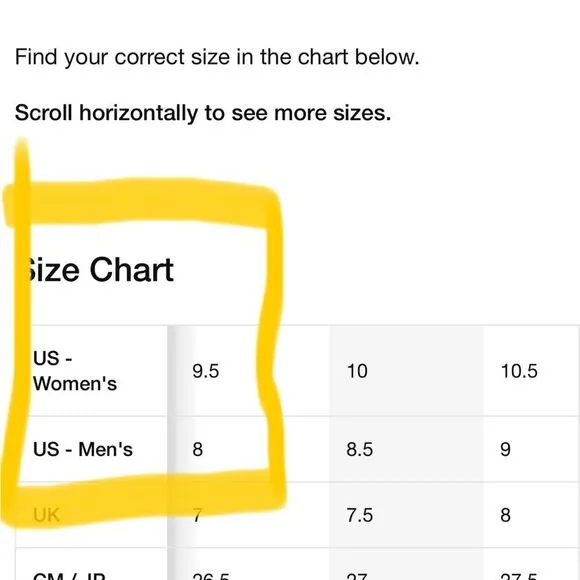Click the yellow highlight box's top edge
This screenshot has width=580, height=580.
coord(142,202)
